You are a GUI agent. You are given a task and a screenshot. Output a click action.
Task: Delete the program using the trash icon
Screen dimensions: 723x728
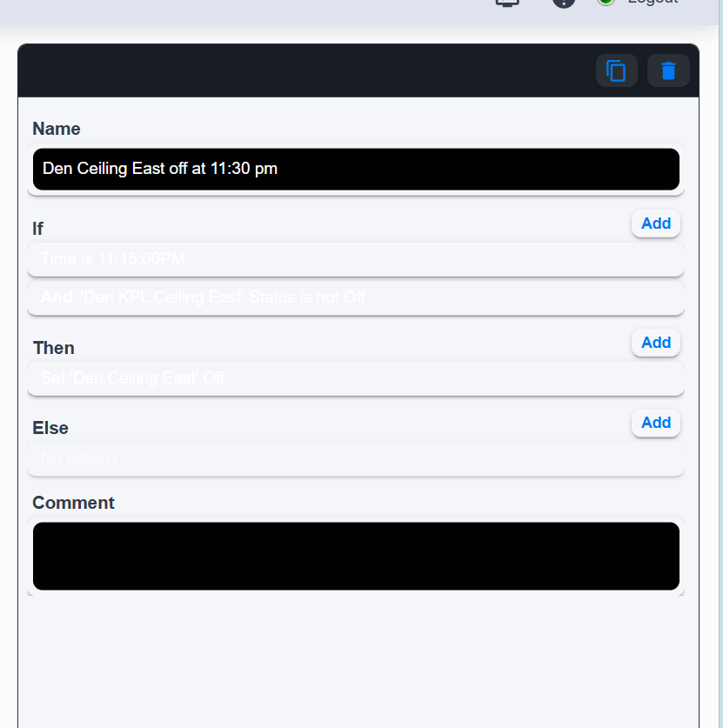point(668,70)
